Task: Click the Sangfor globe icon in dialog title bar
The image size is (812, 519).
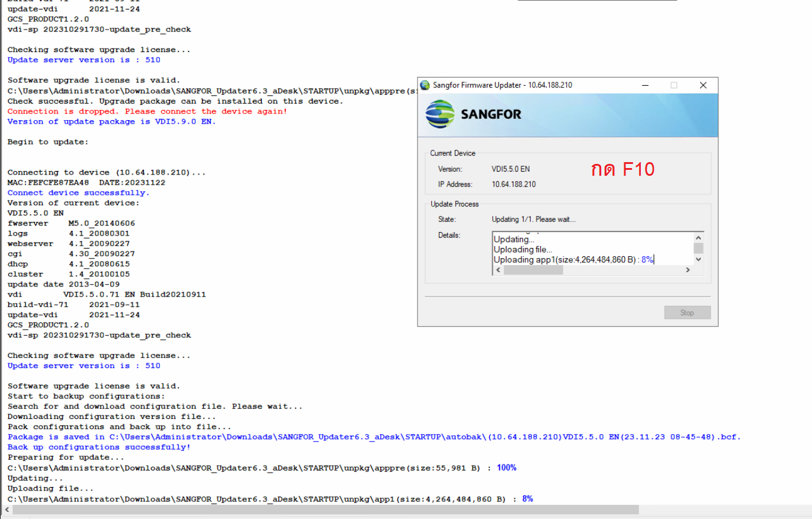Action: click(x=425, y=85)
